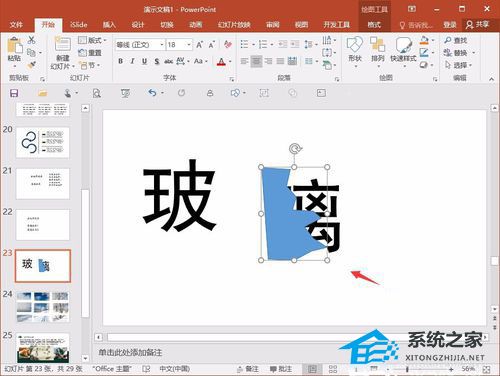Screen dimensions: 500x376
Task: Toggle strikethrough abc button
Action: 169,61
